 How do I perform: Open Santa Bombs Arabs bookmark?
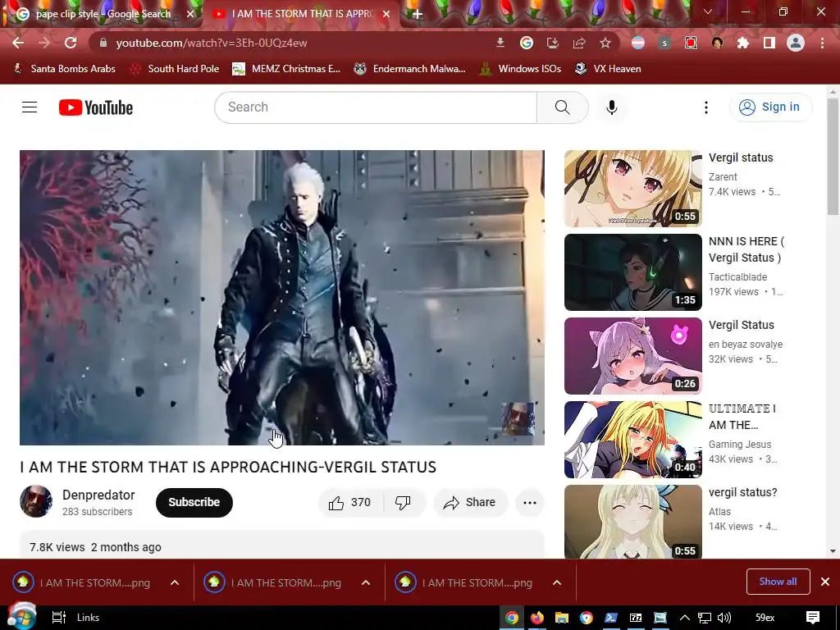[64, 69]
